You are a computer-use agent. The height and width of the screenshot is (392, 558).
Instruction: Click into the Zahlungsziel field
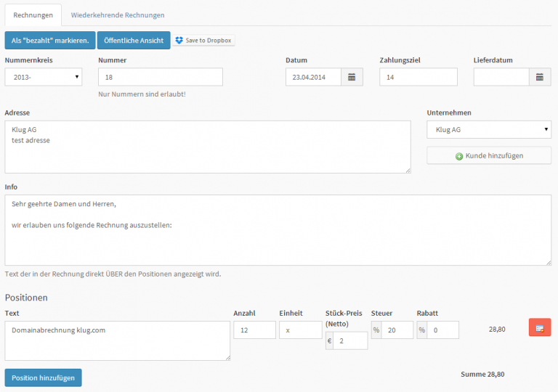(x=418, y=77)
